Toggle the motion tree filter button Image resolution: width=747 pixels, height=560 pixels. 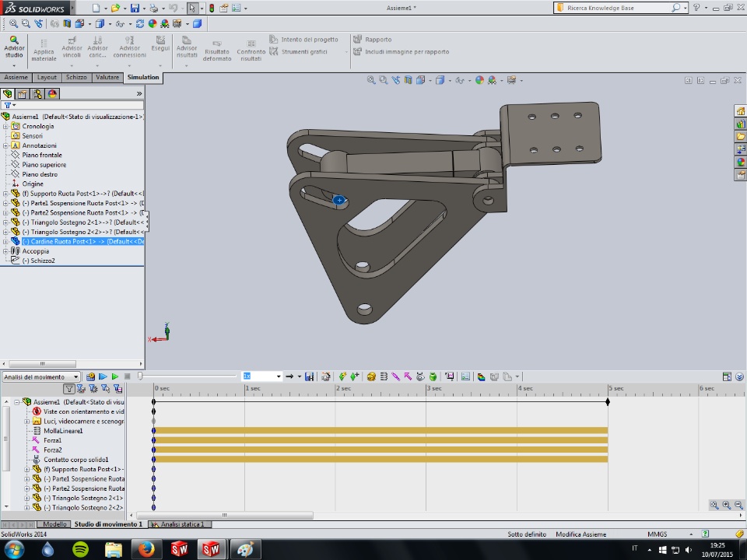pyautogui.click(x=69, y=388)
